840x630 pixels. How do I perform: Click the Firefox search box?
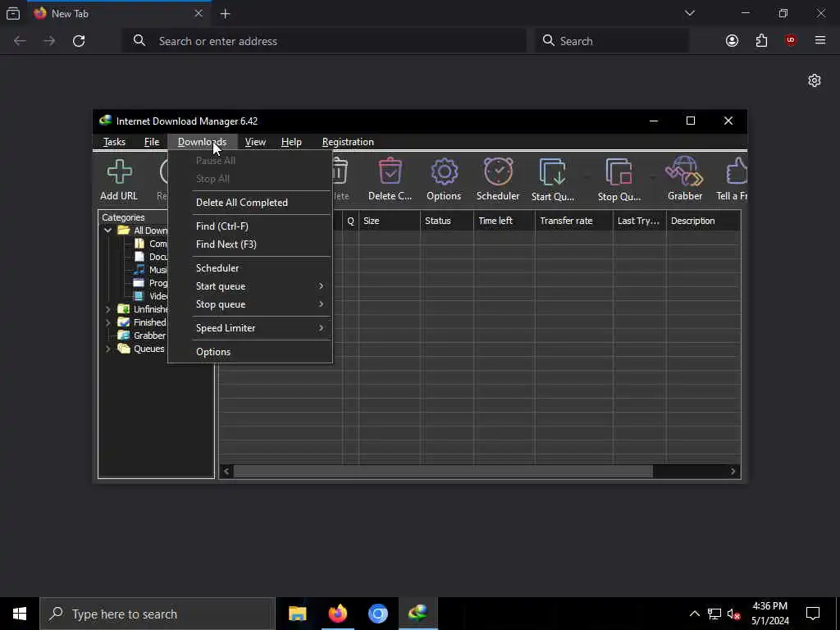pos(611,41)
